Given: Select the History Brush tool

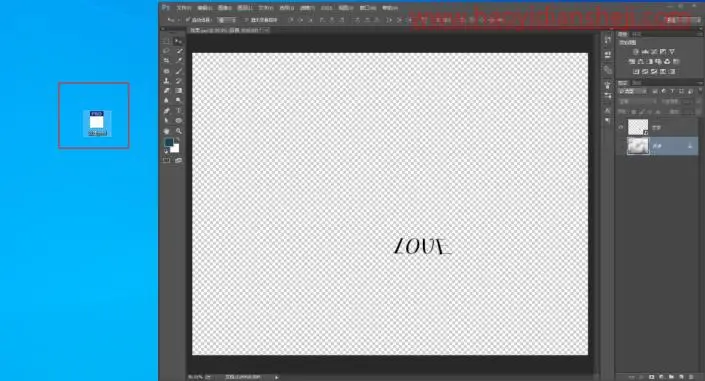Looking at the screenshot, I should pyautogui.click(x=178, y=81).
